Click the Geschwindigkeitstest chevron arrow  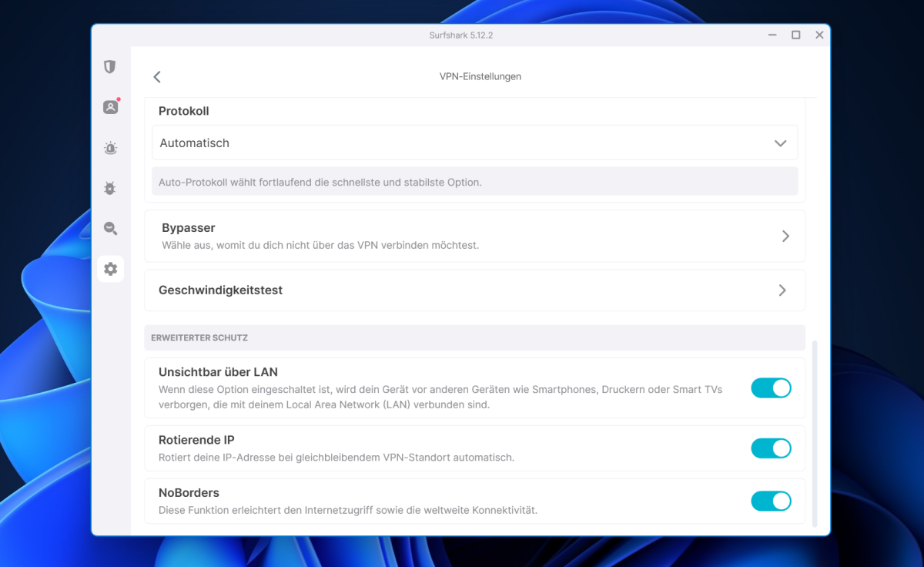pos(782,290)
